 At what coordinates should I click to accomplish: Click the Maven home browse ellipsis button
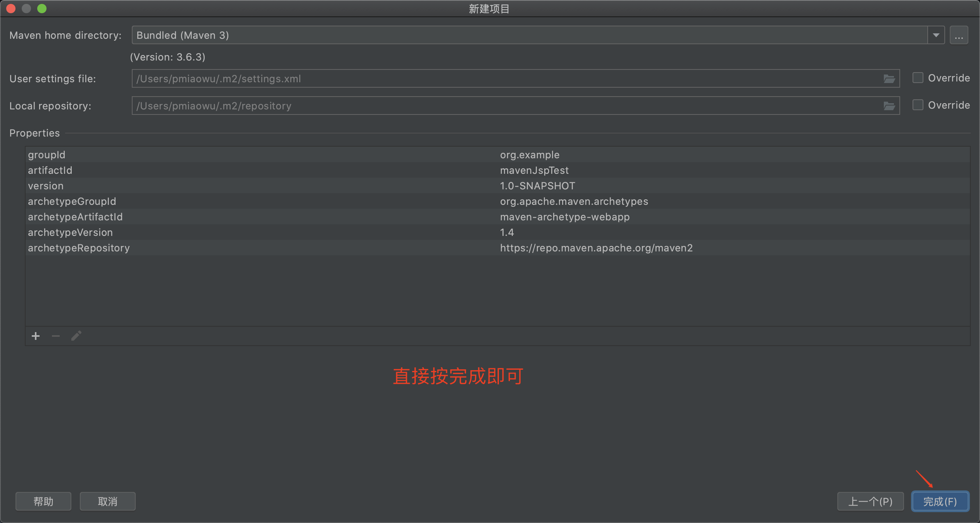click(x=959, y=35)
